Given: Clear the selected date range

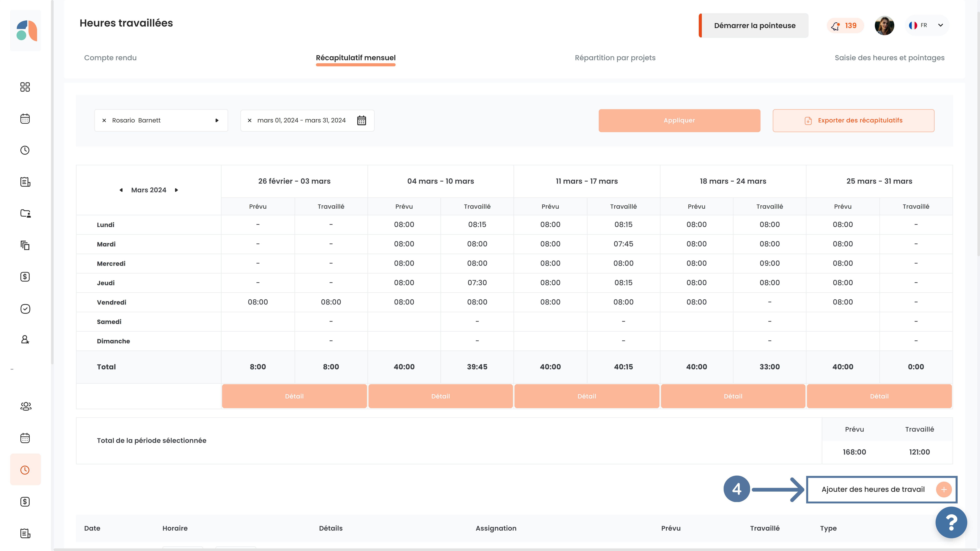Looking at the screenshot, I should point(250,120).
